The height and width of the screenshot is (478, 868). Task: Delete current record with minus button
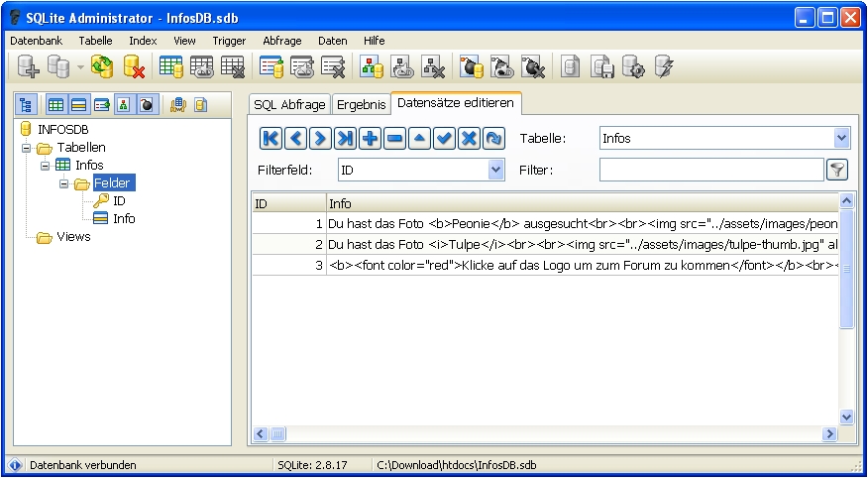click(x=394, y=139)
